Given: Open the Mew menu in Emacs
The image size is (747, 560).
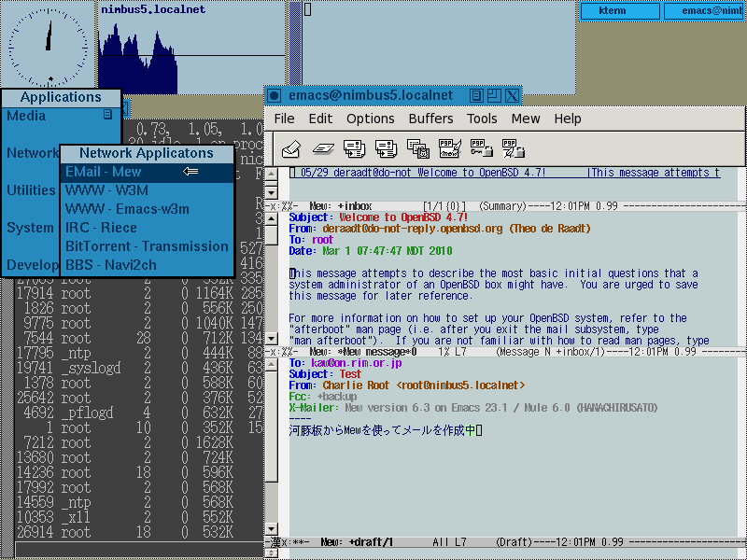Looking at the screenshot, I should click(525, 119).
